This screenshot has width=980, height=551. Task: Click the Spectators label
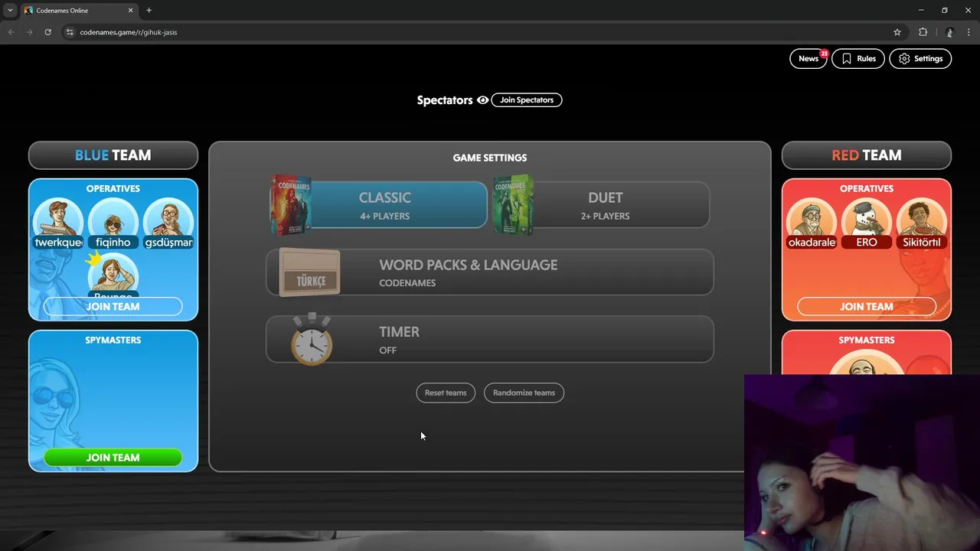click(x=445, y=100)
